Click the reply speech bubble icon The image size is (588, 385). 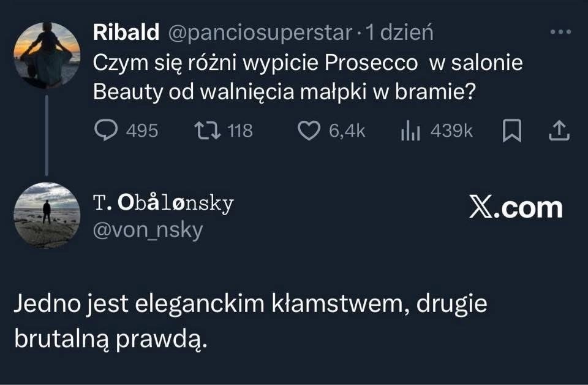point(108,131)
